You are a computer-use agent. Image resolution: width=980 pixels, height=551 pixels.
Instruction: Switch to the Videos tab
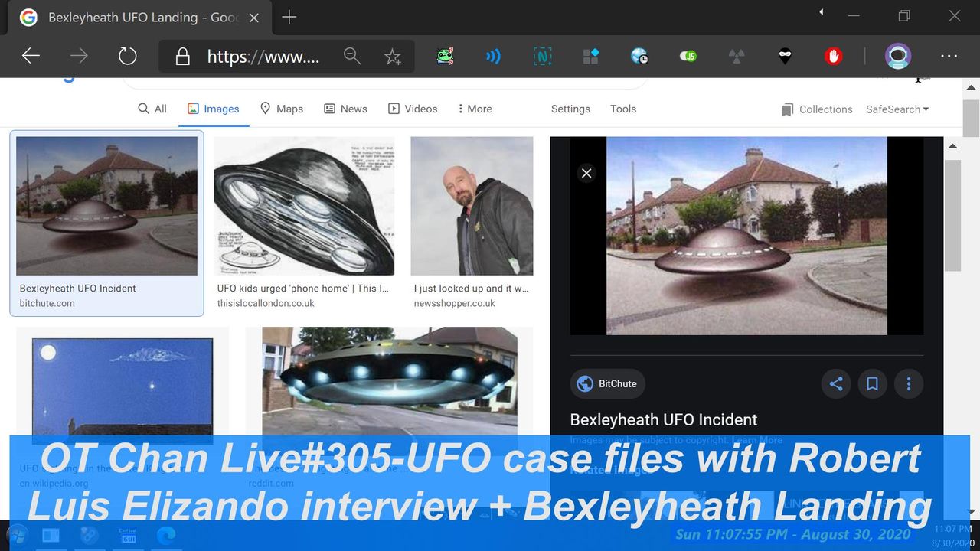(413, 109)
